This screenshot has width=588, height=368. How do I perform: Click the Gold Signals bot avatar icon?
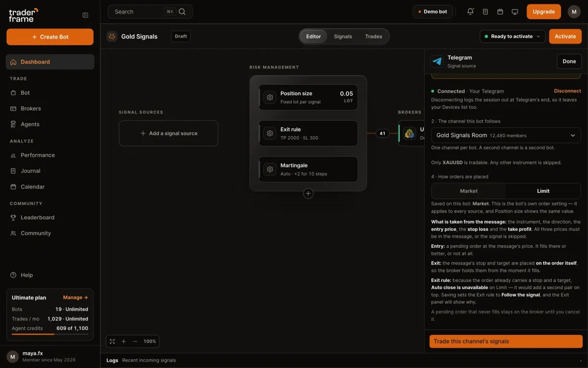112,37
